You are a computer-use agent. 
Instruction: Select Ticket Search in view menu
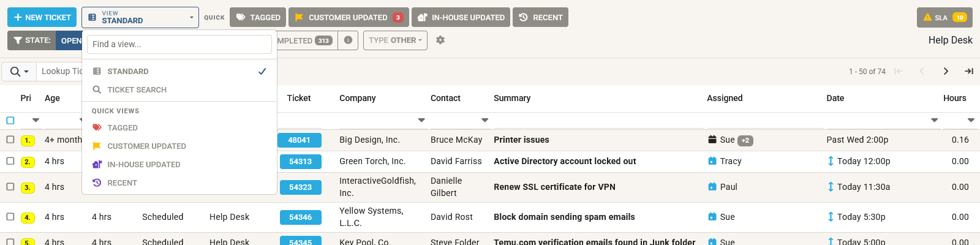point(179,89)
